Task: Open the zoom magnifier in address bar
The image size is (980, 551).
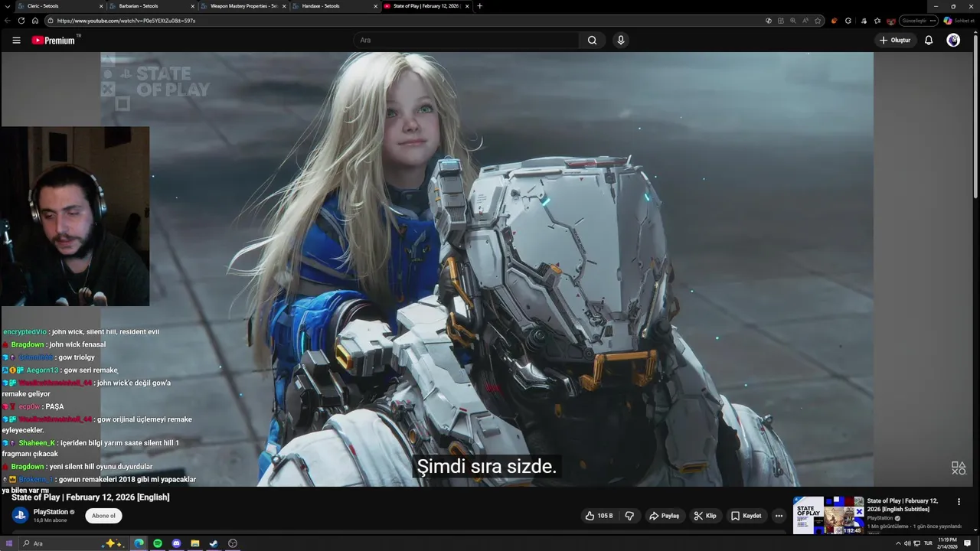Action: pyautogui.click(x=792, y=21)
